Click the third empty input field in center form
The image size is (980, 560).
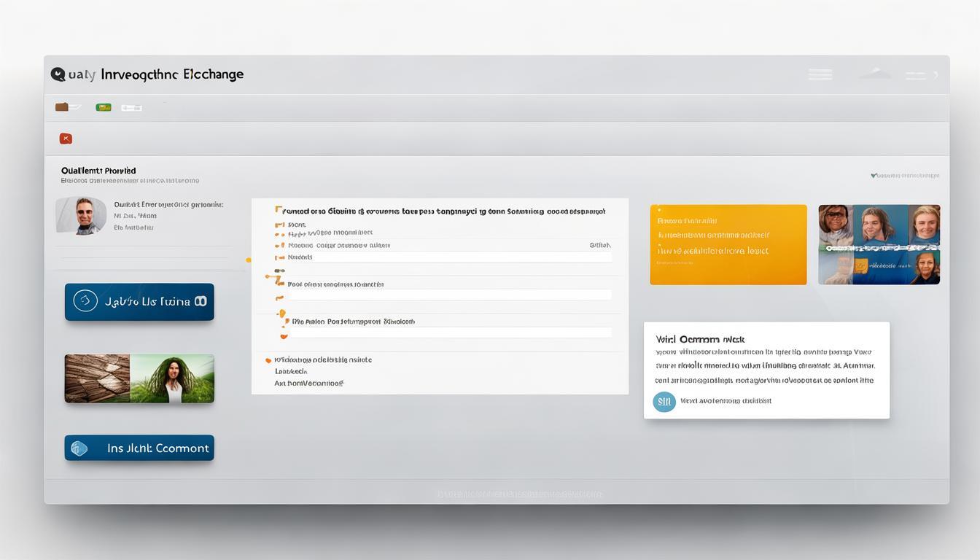click(x=449, y=332)
